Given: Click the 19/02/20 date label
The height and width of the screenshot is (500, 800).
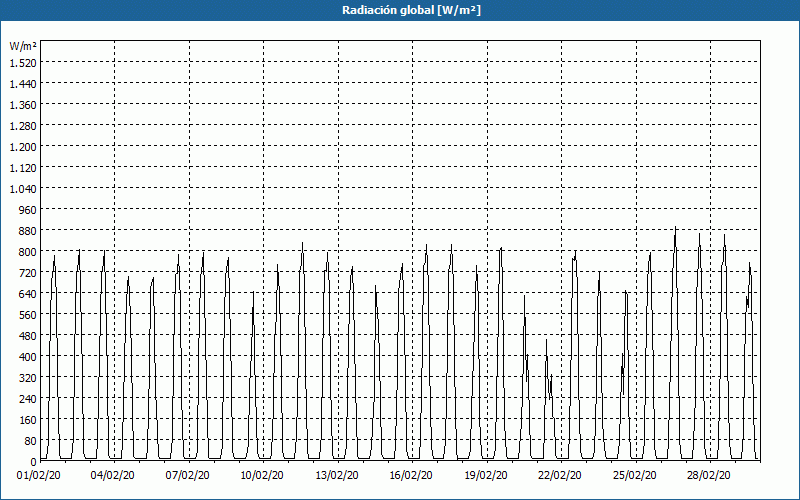Looking at the screenshot, I should 486,476.
